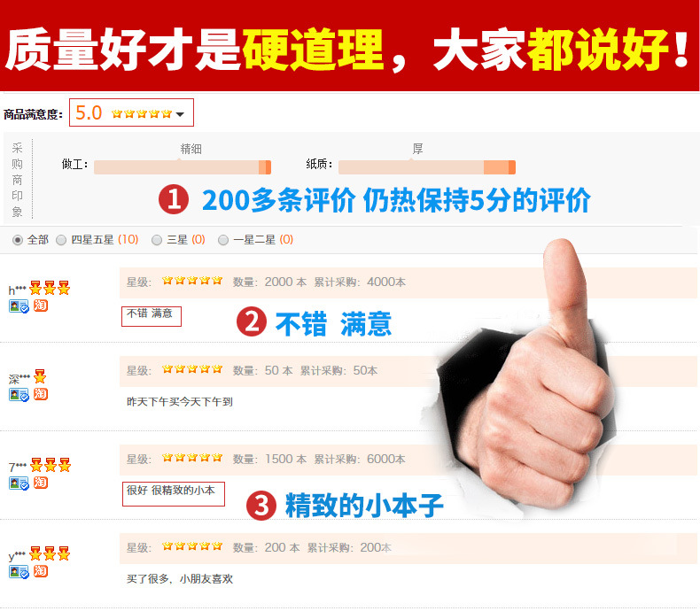Viewport: 700px width, 611px height.
Task: Click the 5.0 rating score box
Action: (131, 112)
